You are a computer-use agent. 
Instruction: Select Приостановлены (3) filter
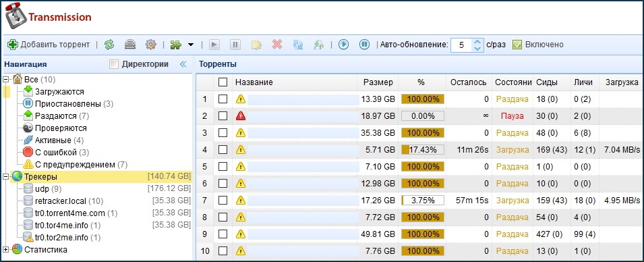pyautogui.click(x=68, y=103)
